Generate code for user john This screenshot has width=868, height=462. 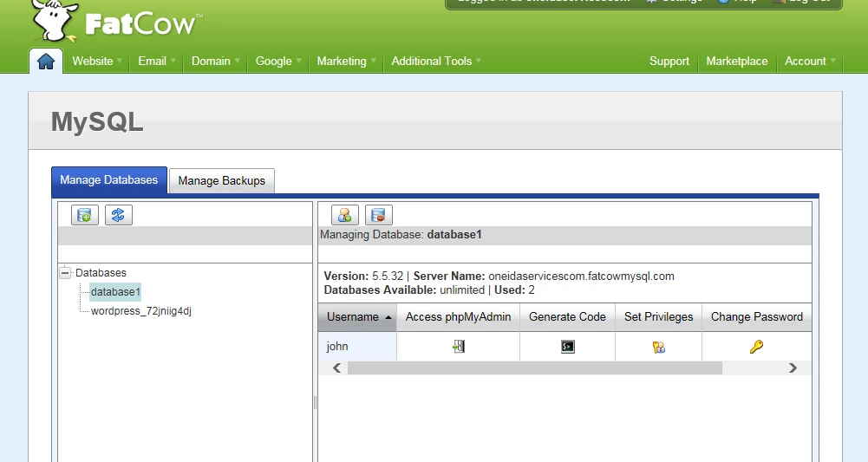point(567,347)
